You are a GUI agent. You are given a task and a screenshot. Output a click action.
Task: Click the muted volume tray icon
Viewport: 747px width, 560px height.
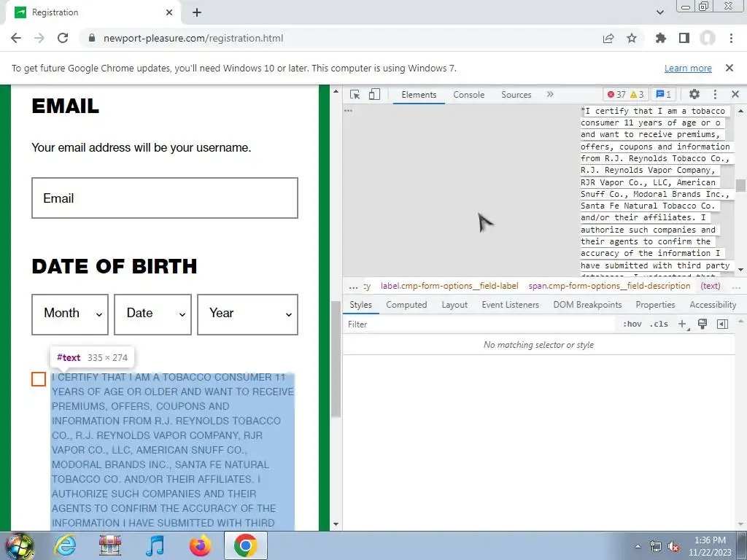(673, 546)
